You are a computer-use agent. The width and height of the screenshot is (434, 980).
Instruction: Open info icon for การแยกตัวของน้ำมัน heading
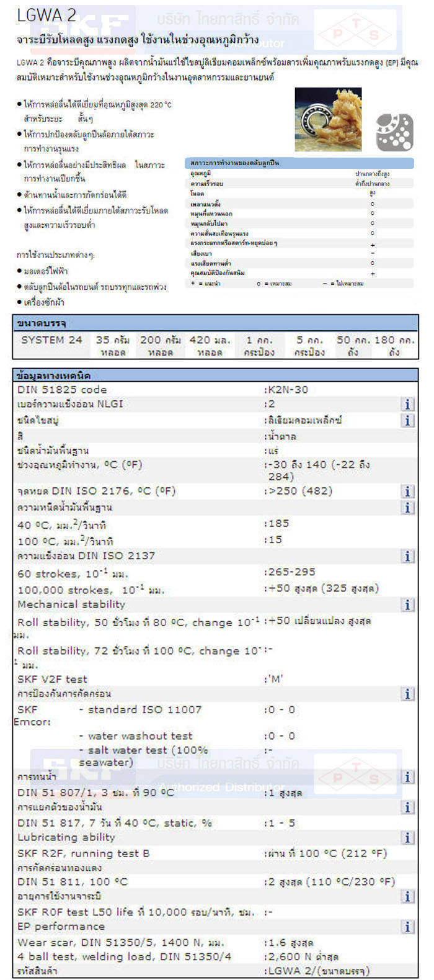407,807
